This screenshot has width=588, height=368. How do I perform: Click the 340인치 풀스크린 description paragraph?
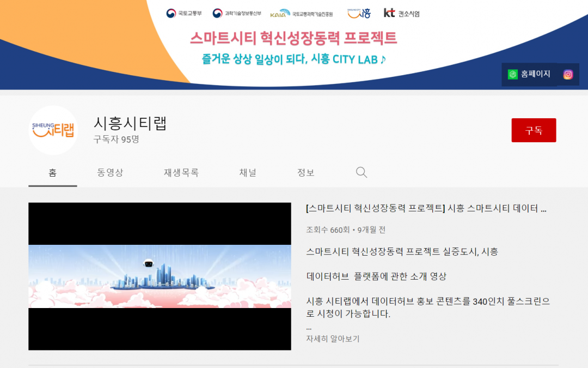point(428,307)
